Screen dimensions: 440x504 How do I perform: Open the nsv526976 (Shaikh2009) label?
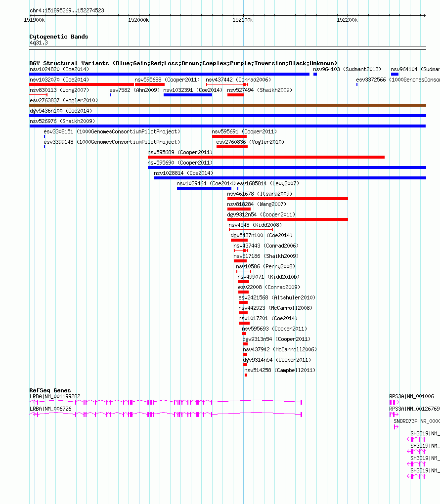(x=62, y=121)
